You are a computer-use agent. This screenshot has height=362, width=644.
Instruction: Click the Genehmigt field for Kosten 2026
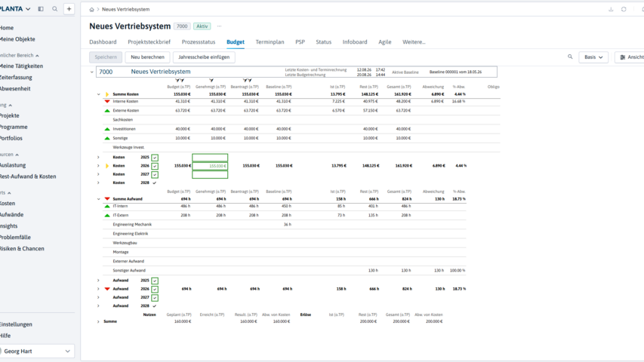tap(210, 166)
